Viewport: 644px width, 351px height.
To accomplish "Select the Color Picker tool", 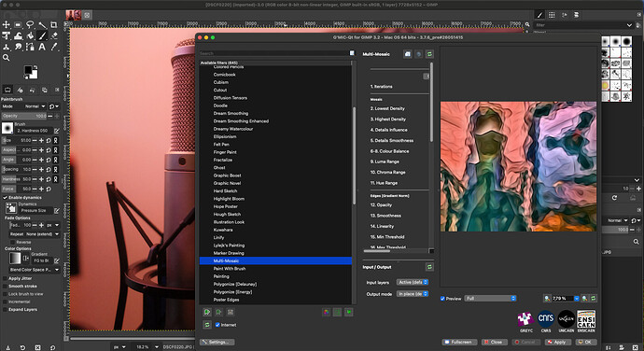I will point(54,48).
